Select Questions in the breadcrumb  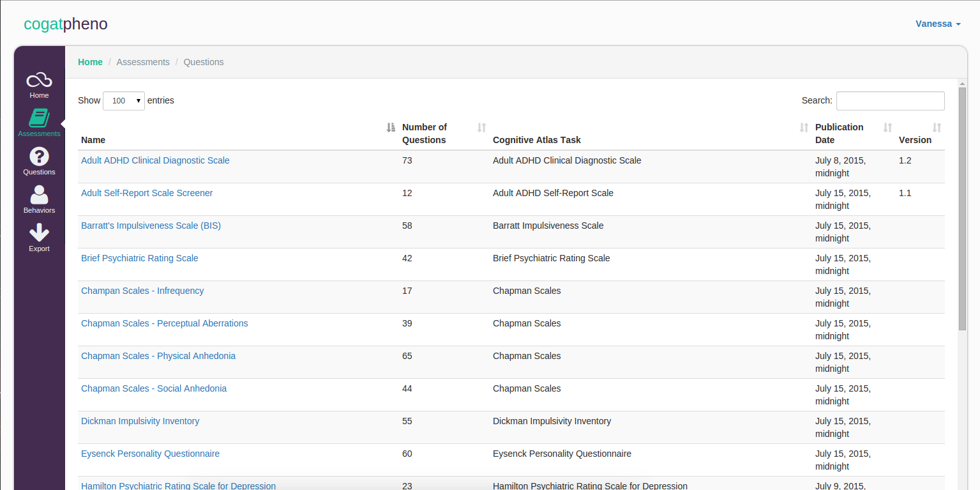coord(204,62)
